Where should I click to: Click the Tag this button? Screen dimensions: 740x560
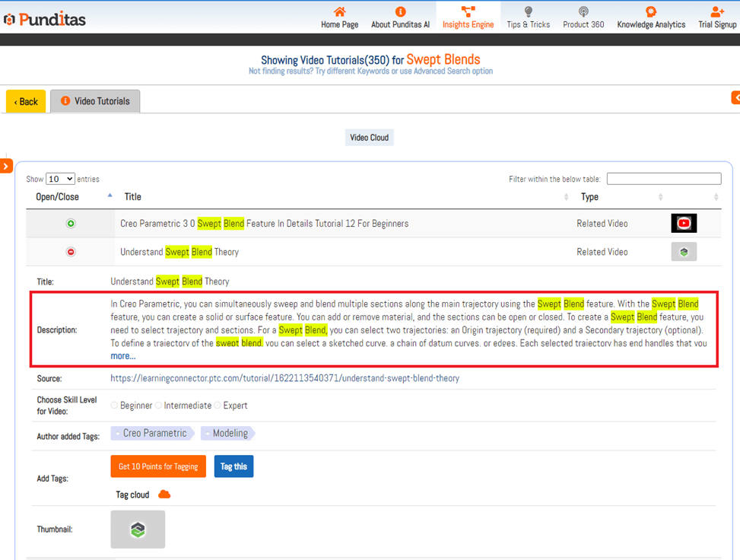coord(233,466)
